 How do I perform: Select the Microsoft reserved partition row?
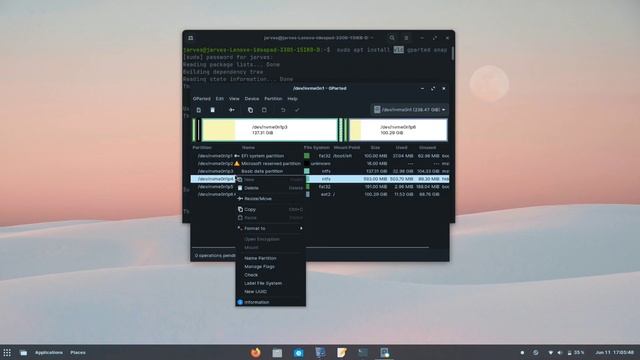[x=320, y=163]
